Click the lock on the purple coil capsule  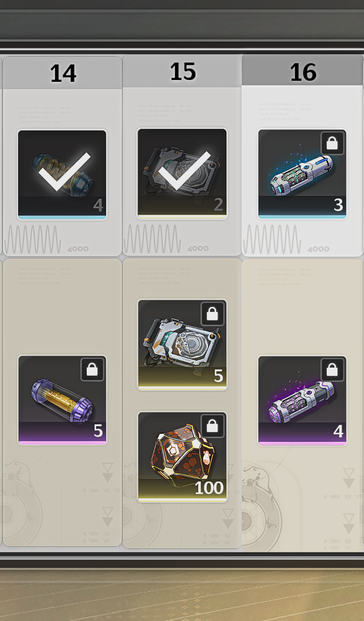pyautogui.click(x=92, y=370)
